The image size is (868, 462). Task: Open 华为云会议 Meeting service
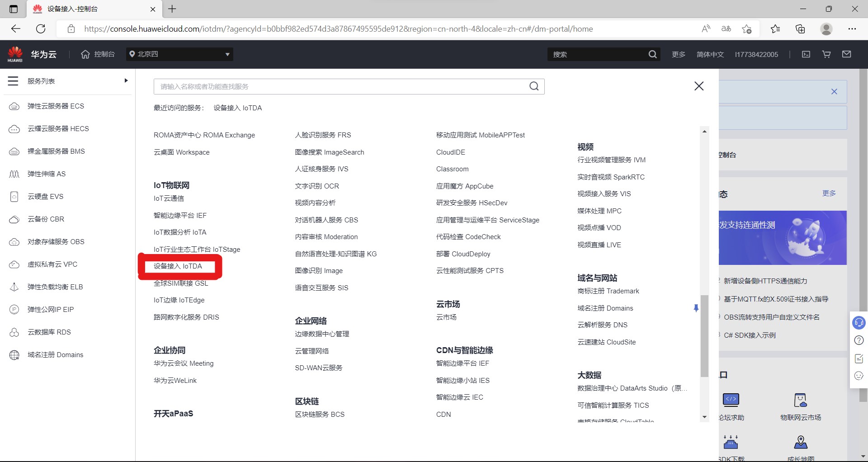click(184, 363)
